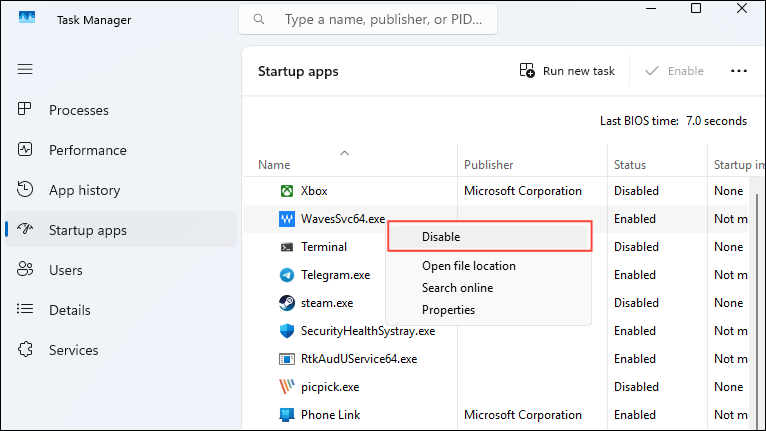The image size is (766, 431).
Task: Select the Terminal row name
Action: (x=324, y=247)
